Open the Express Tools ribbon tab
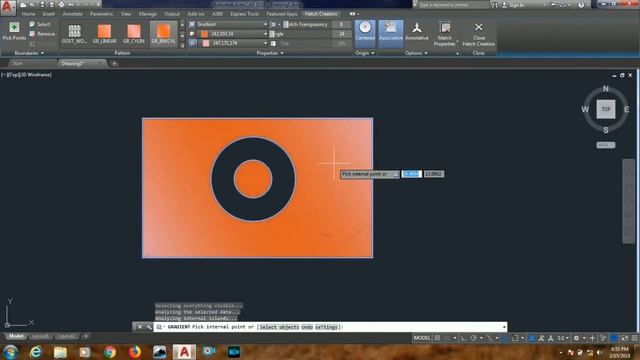 click(244, 14)
